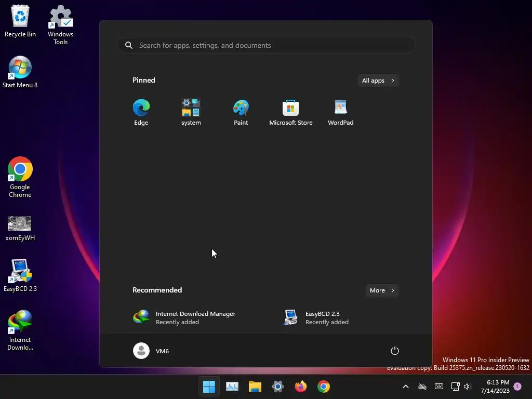532x399 pixels.
Task: Open the pinned system folder
Action: (x=191, y=113)
